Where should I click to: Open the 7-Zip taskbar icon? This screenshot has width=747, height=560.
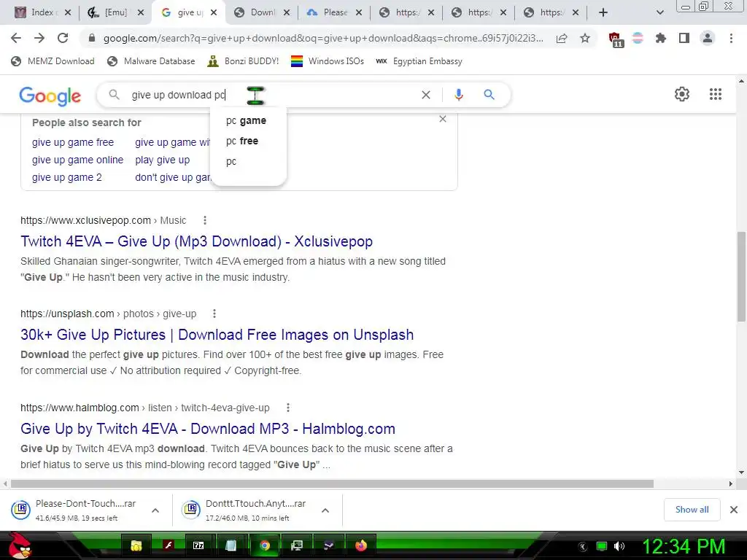[198, 545]
